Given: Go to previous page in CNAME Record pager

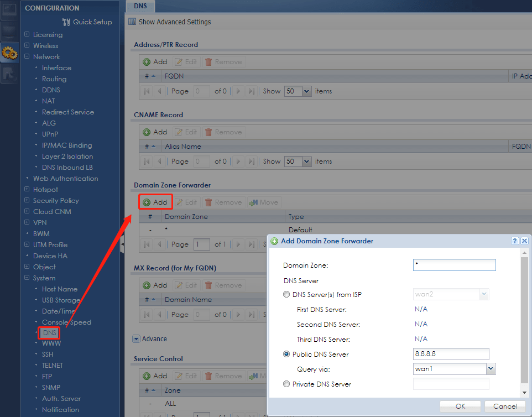Looking at the screenshot, I should 159,161.
